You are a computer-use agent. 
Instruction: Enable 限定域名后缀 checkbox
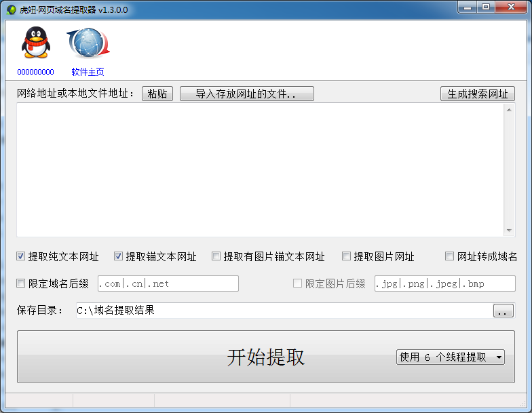point(20,283)
